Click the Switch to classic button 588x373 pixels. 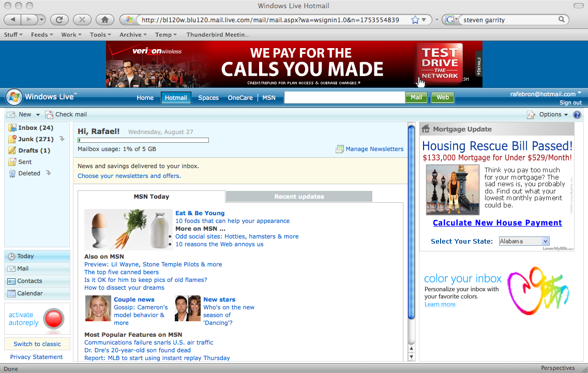[x=37, y=344]
